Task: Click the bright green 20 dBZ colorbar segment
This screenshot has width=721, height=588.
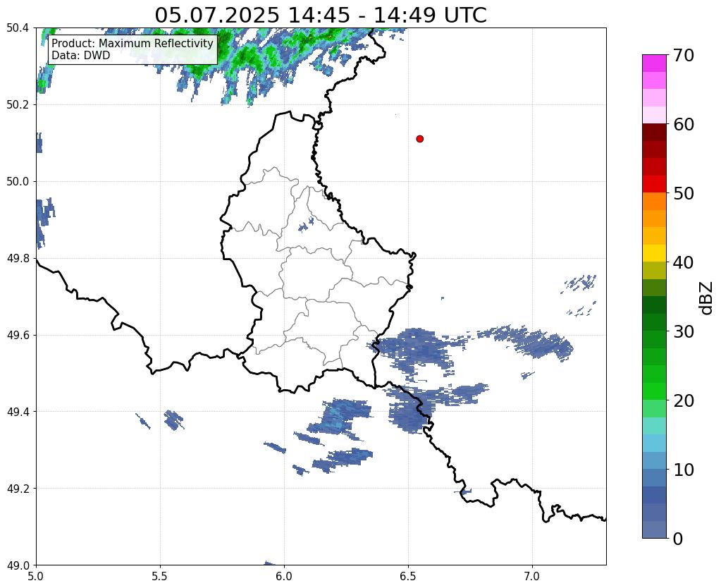Action: 654,391
